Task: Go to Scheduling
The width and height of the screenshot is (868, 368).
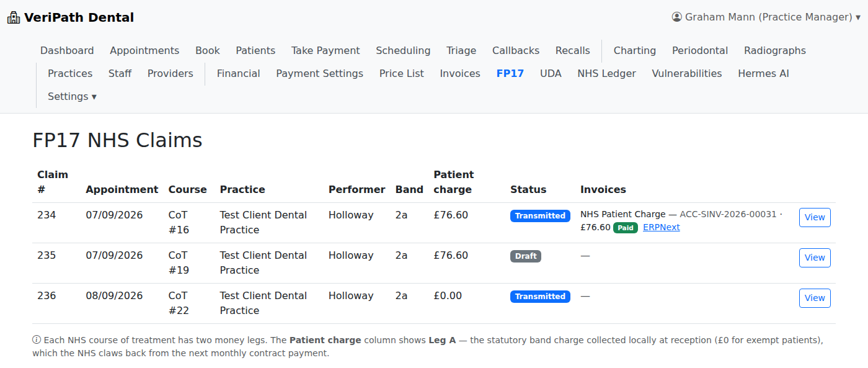Action: coord(403,50)
